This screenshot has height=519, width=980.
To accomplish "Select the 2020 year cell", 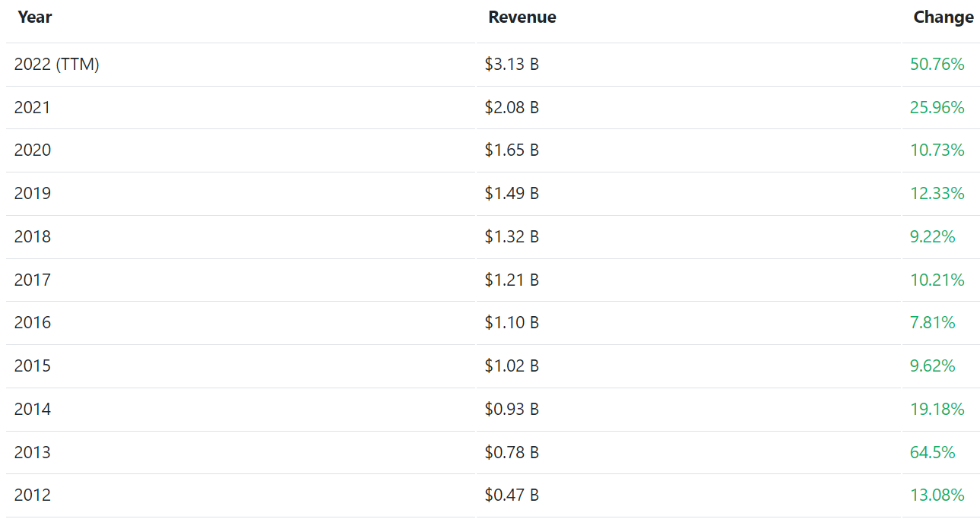I will [x=33, y=150].
